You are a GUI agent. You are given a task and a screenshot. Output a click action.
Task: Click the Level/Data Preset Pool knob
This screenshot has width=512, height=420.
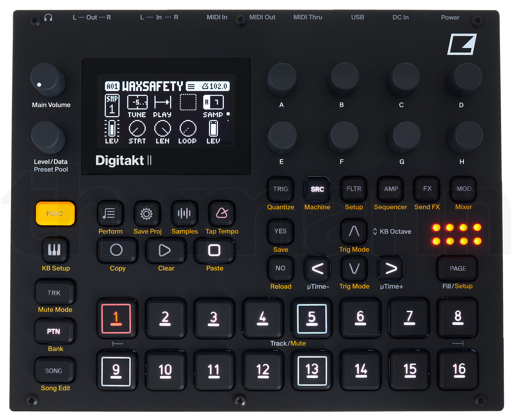tap(48, 137)
